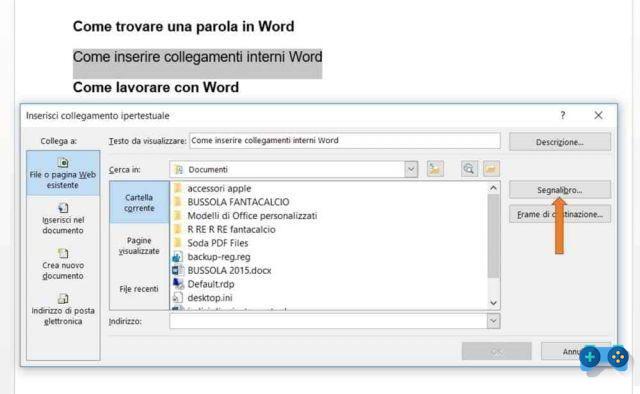The image size is (640, 394).
Task: Click file list scrollbar down arrow
Action: [493, 303]
